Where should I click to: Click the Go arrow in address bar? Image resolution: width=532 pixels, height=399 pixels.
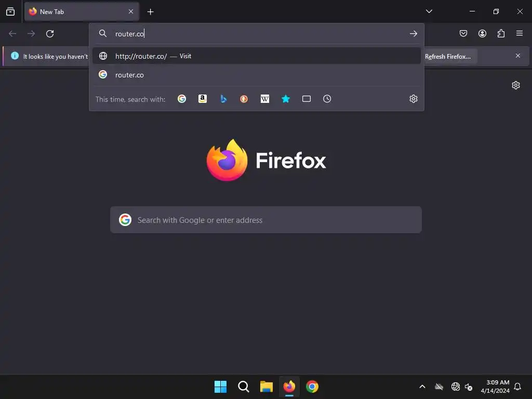pos(413,34)
